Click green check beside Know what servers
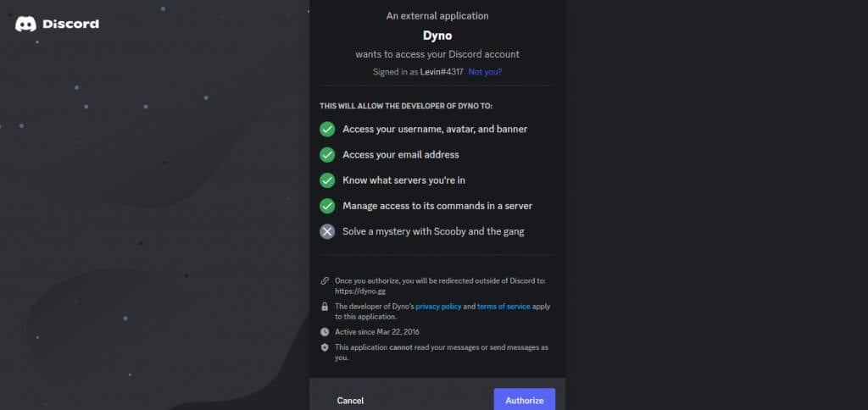Image resolution: width=868 pixels, height=410 pixels. pos(327,180)
